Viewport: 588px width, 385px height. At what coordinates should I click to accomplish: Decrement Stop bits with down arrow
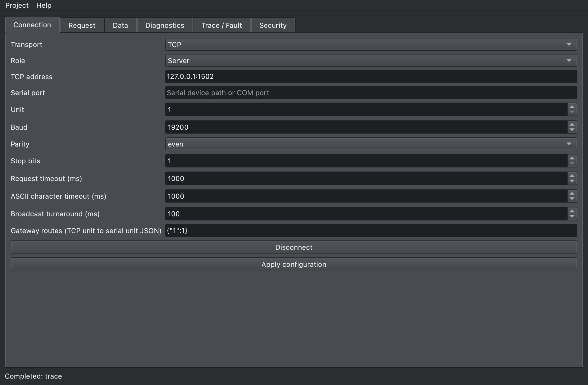point(572,164)
